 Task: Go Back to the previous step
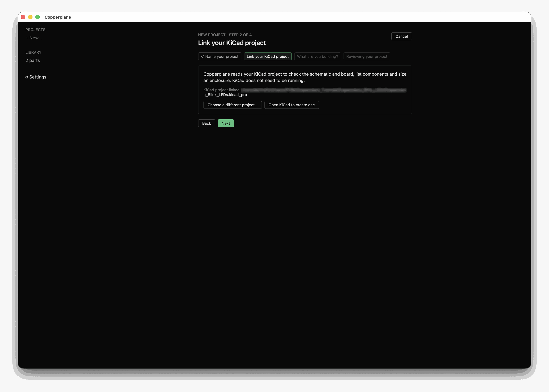207,123
